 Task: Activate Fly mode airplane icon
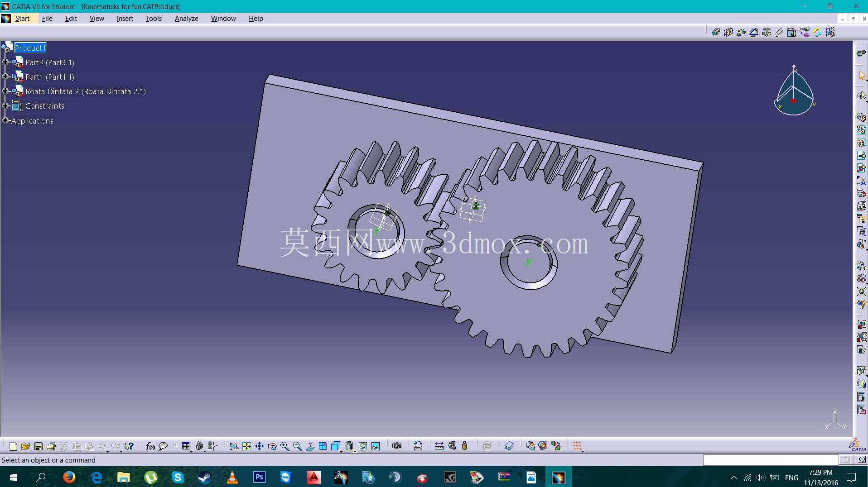[x=234, y=446]
